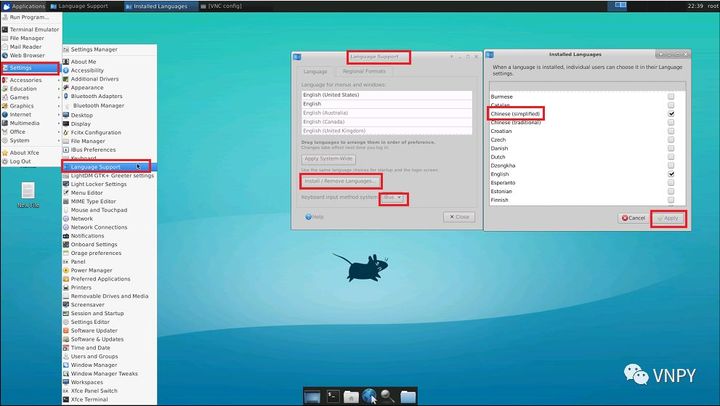Uncheck the Chinese (simplified) checkbox
This screenshot has width=720, height=406.
click(x=671, y=113)
